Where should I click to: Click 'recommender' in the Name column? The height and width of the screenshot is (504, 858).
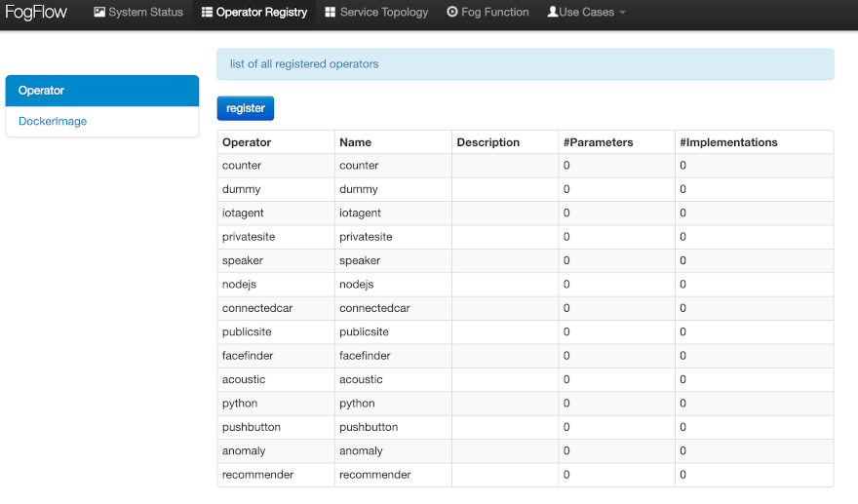[x=374, y=475]
